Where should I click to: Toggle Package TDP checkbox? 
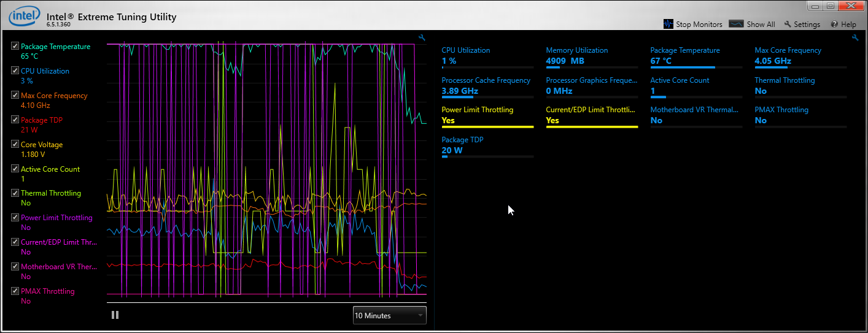(x=15, y=120)
